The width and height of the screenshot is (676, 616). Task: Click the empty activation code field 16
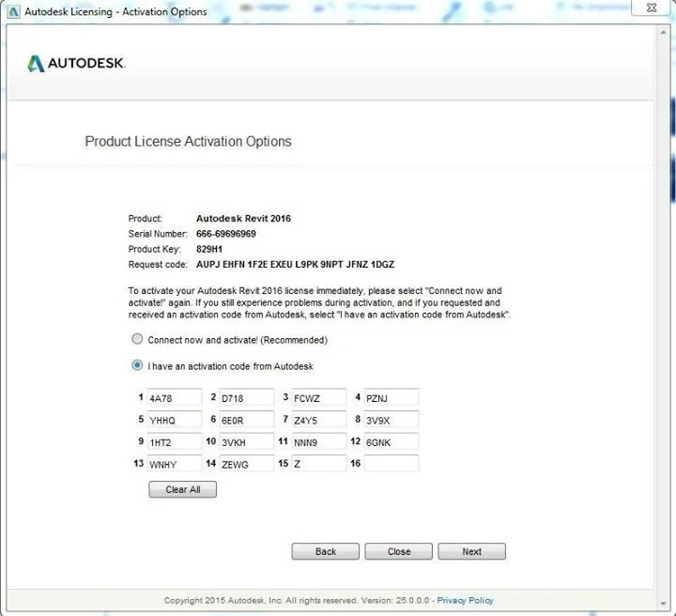point(392,463)
